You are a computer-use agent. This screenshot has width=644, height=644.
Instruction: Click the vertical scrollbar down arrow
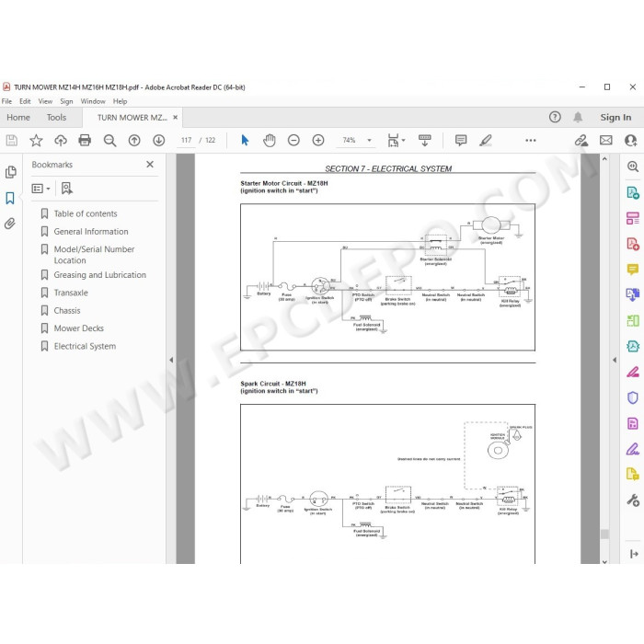pyautogui.click(x=604, y=561)
